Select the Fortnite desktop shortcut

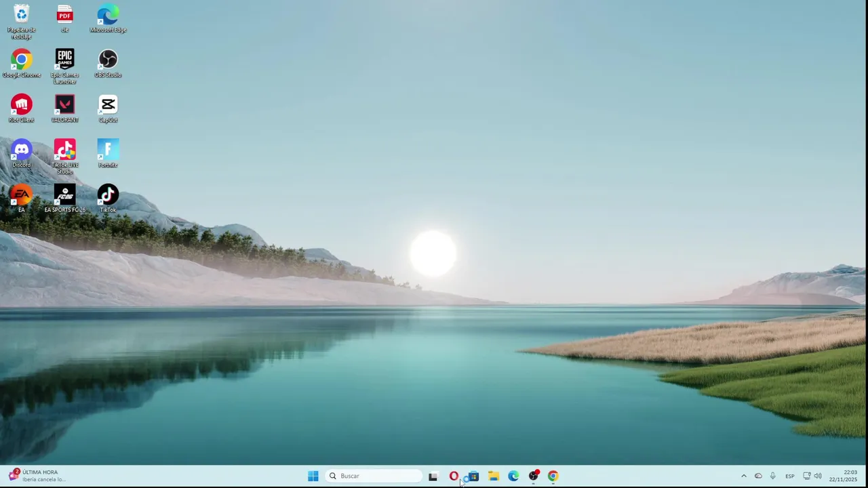click(x=108, y=153)
